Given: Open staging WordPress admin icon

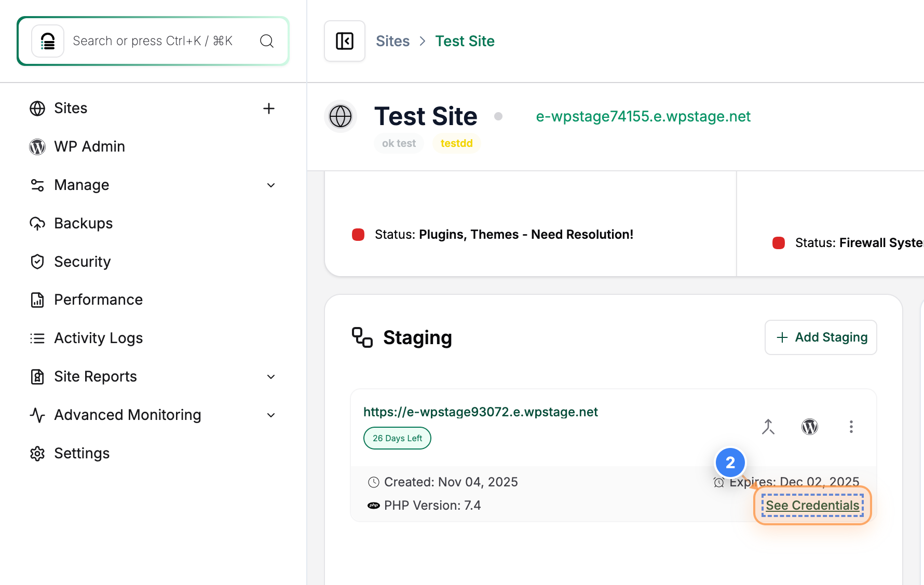Looking at the screenshot, I should [810, 427].
